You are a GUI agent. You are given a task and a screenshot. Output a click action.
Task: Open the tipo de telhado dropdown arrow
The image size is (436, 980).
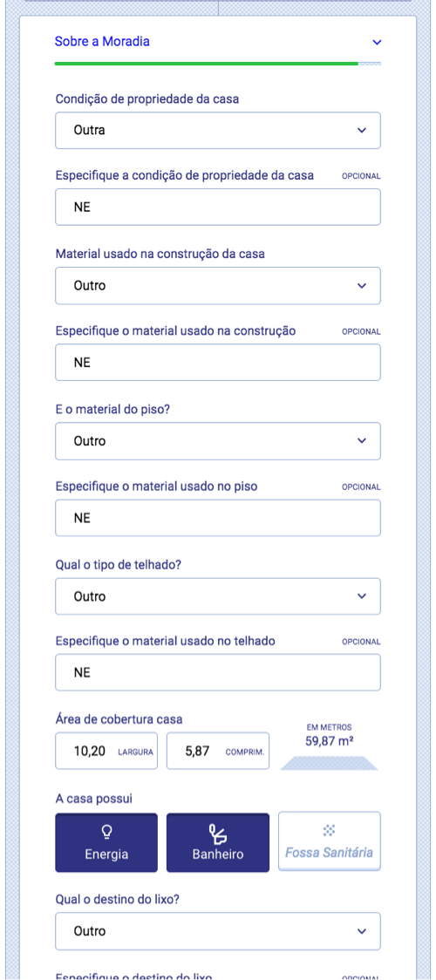click(x=361, y=596)
